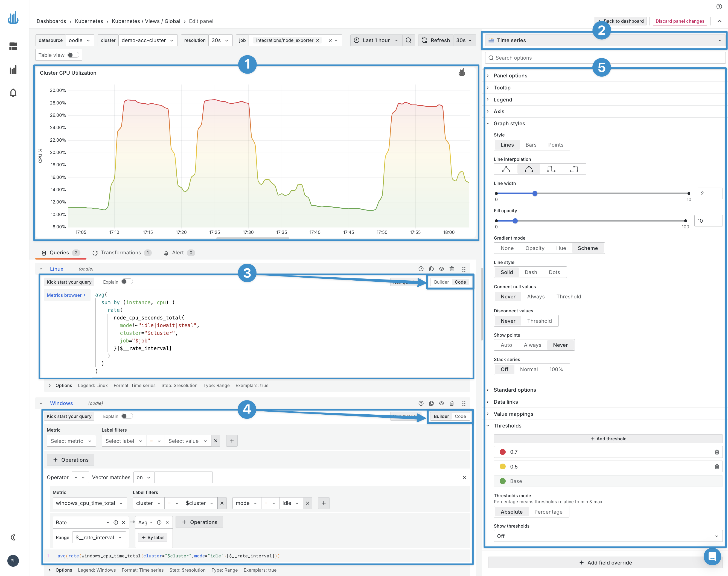
Task: Click the Fill opacity slider handle
Action: coord(515,221)
